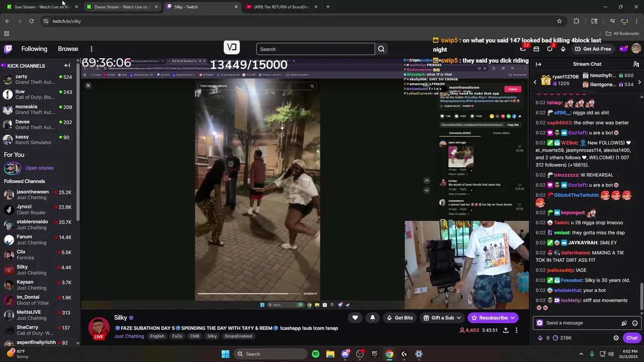Open the Twitch more options menu
Viewport: 644px width, 362px height.
point(91,49)
